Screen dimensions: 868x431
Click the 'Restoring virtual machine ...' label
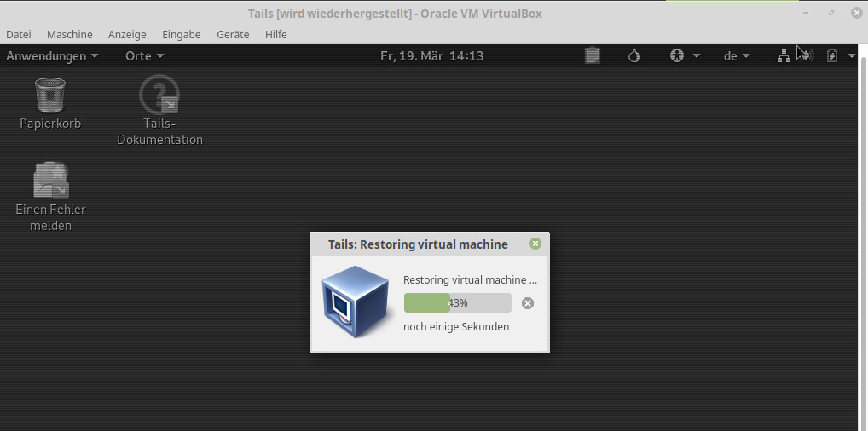pyautogui.click(x=470, y=280)
